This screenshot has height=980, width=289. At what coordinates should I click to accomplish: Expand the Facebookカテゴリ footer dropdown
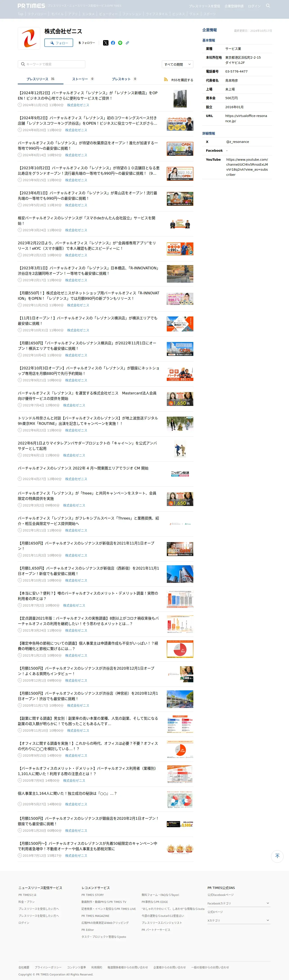(x=239, y=903)
